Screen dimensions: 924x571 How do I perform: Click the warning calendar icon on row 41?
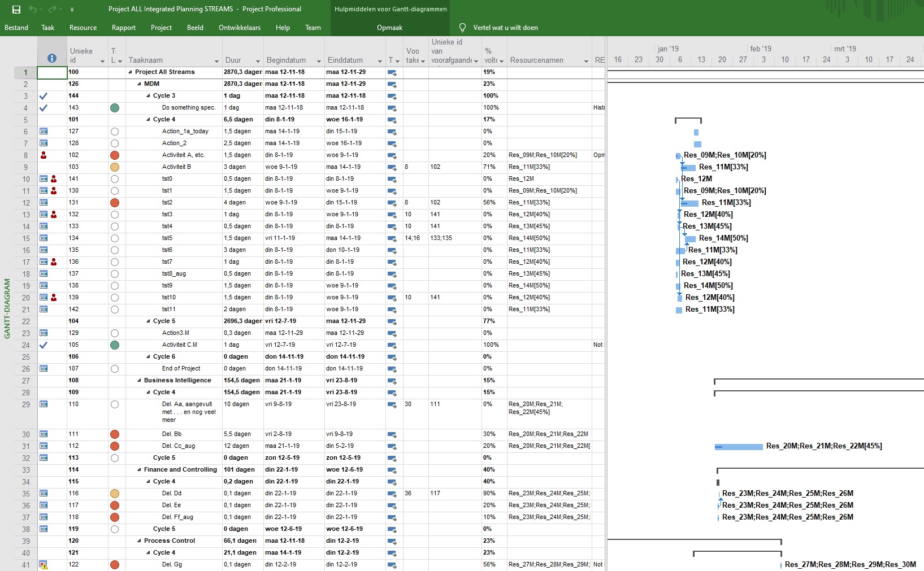[44, 565]
